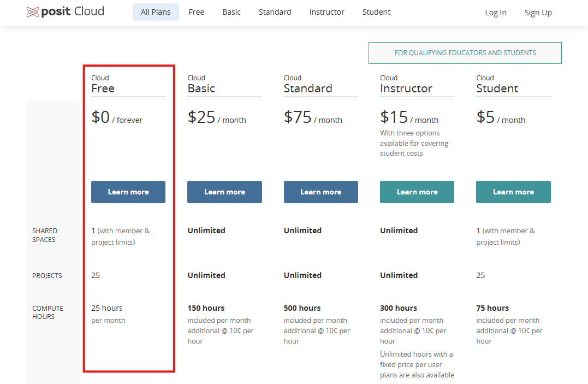Go to the Instructor plan tab
The image size is (588, 384).
pyautogui.click(x=326, y=12)
